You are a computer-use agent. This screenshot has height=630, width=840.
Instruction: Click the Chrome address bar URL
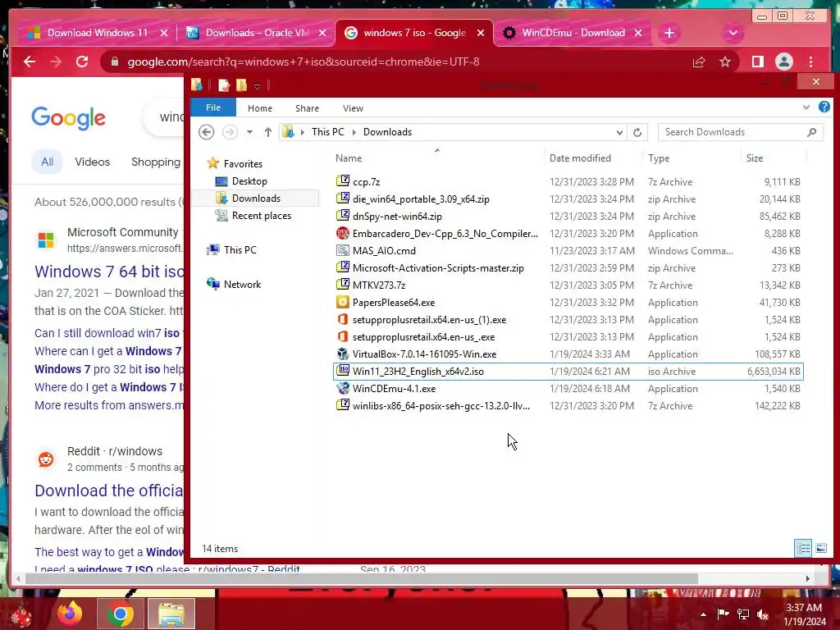[x=304, y=62]
